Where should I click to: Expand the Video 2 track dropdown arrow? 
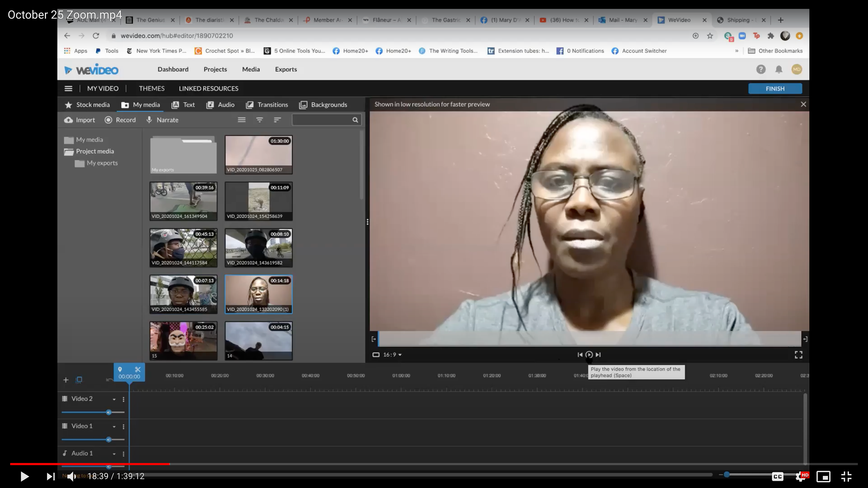click(x=114, y=399)
